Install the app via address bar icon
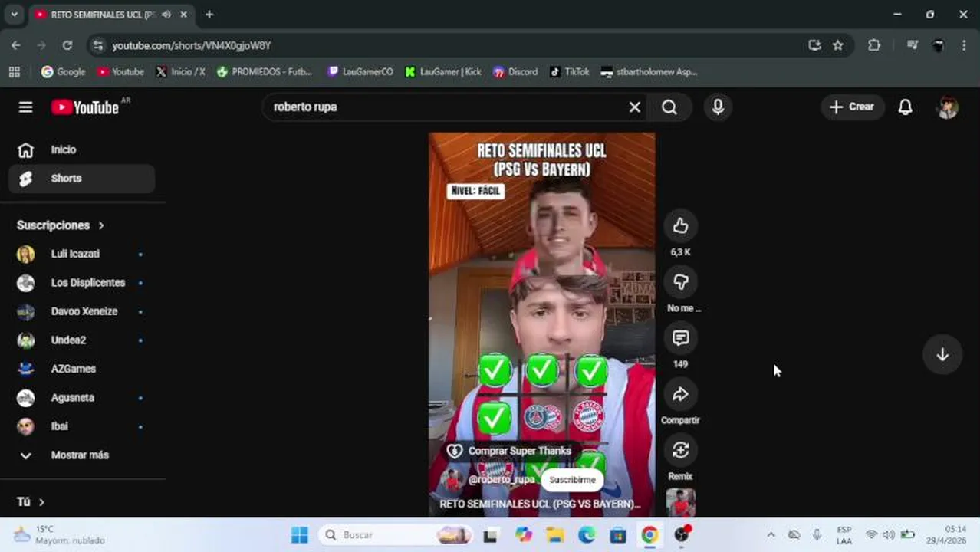 point(814,45)
